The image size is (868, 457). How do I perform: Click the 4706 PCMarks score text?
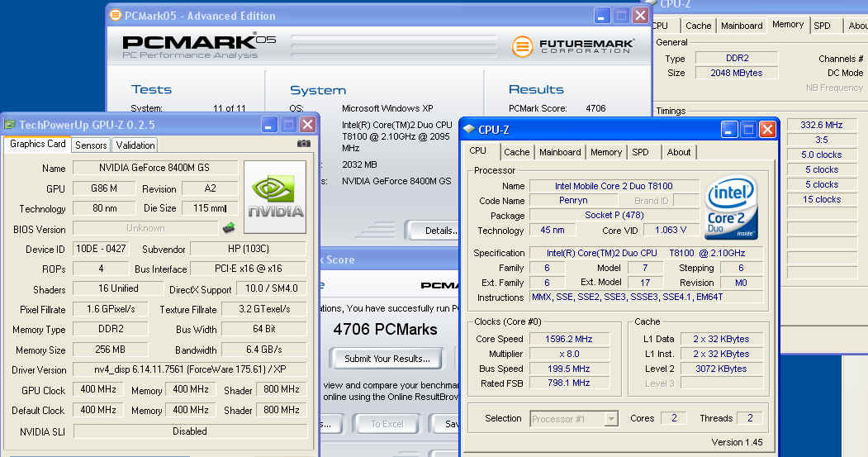point(385,330)
